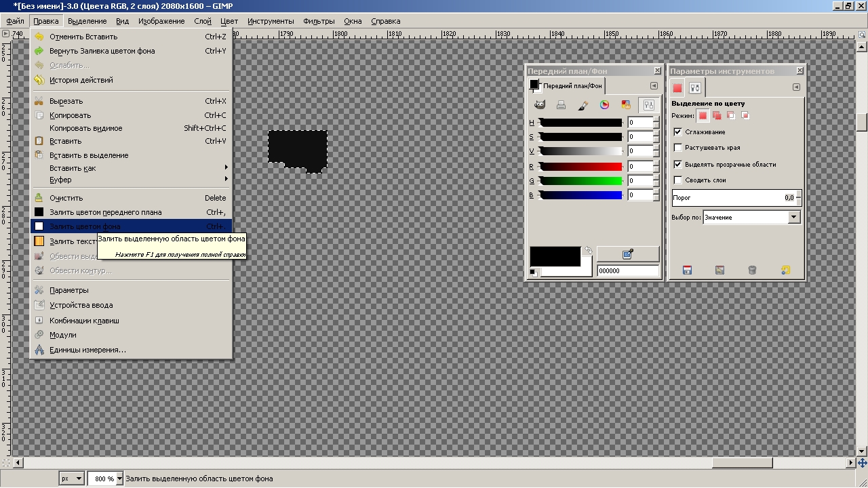Switch to the Передний план/Фон tab
Image resolution: width=868 pixels, height=488 pixels.
tap(566, 86)
